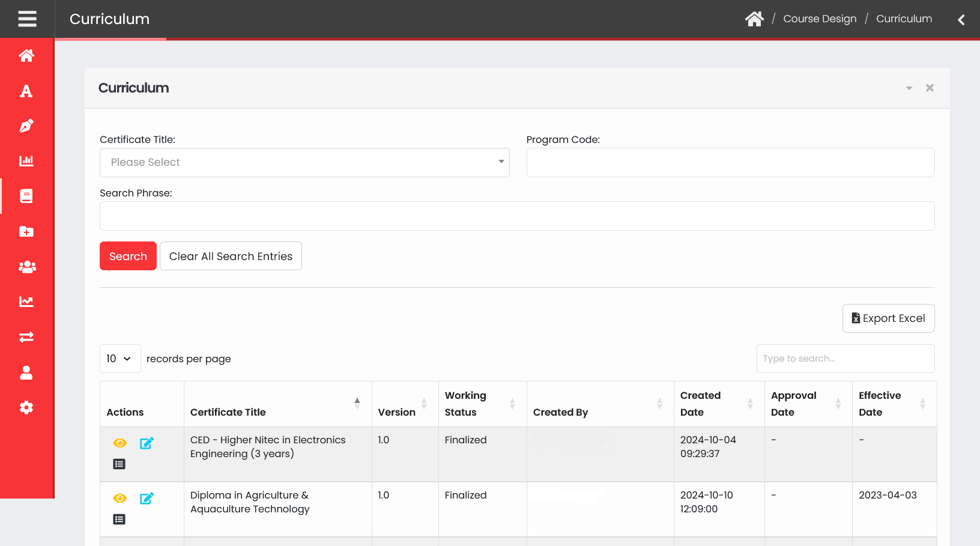Open the users group sidebar icon
This screenshot has width=980, height=546.
pyautogui.click(x=26, y=267)
